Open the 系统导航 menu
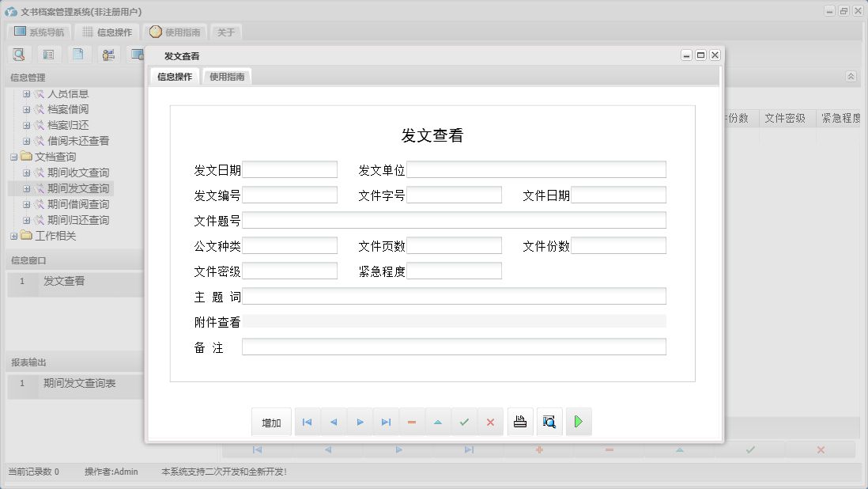This screenshot has width=868, height=489. 38,32
